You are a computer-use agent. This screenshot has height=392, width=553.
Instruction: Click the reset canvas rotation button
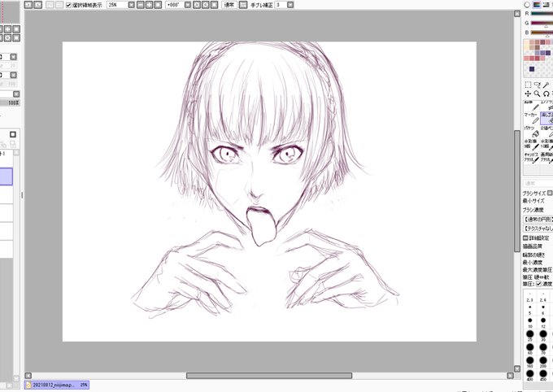pos(214,5)
